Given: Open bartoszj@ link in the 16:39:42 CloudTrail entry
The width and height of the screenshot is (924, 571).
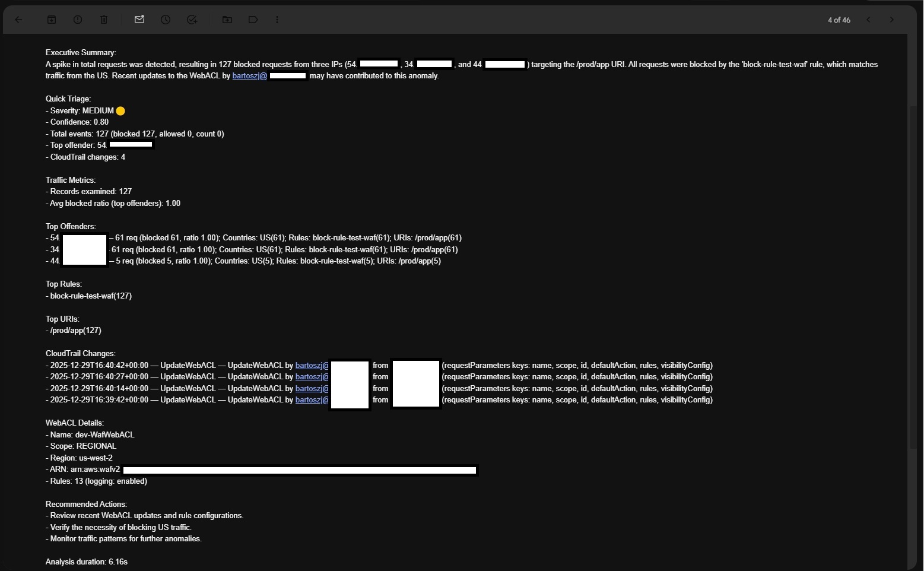Looking at the screenshot, I should 312,400.
